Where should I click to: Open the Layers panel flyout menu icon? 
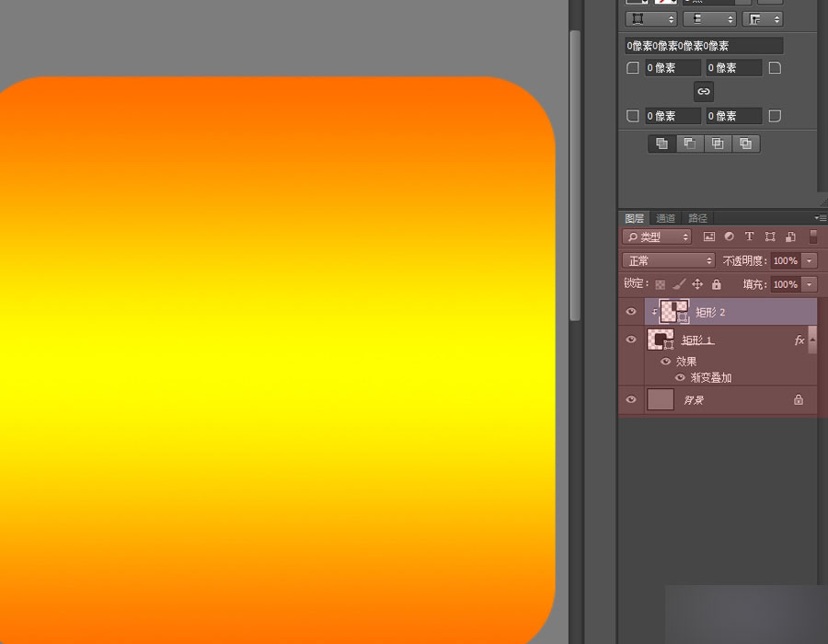pyautogui.click(x=820, y=217)
